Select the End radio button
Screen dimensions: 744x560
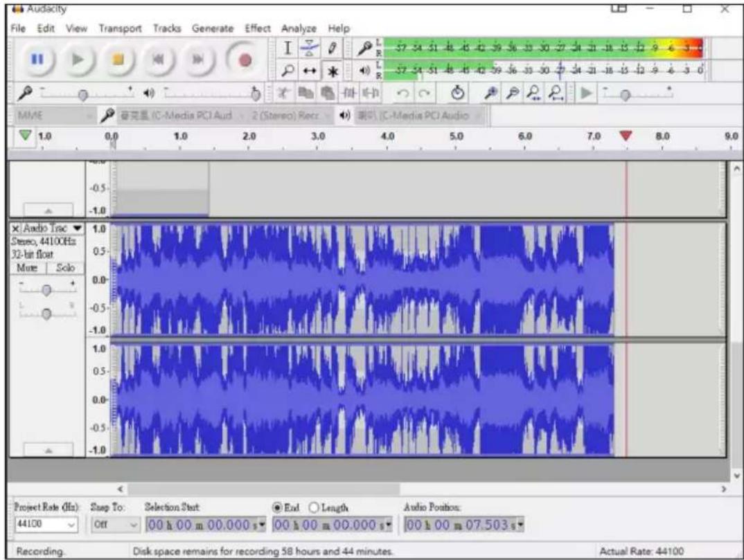277,508
